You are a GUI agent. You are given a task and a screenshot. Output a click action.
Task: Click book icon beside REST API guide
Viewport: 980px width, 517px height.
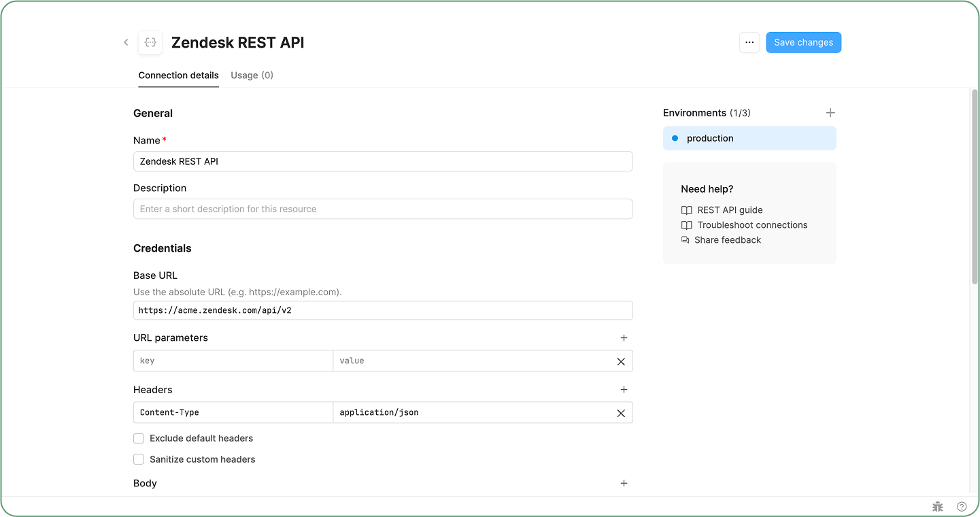(686, 210)
